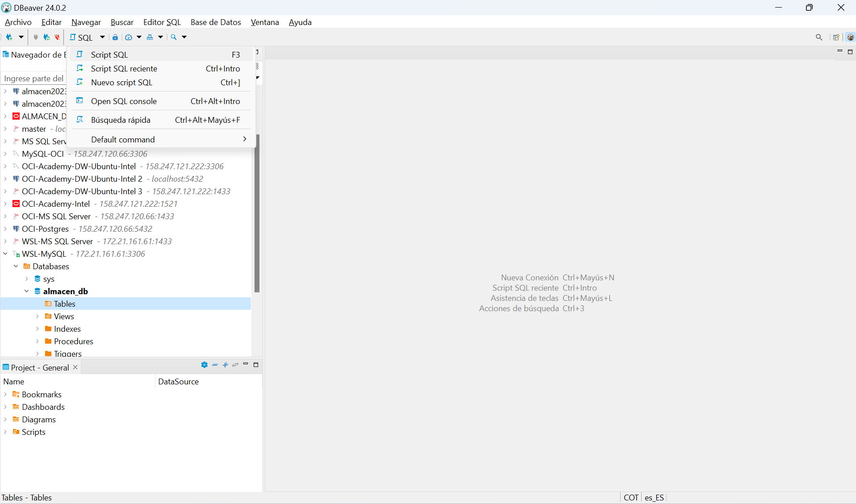Click the Reconnect plug icon with green arrows
The image size is (856, 504).
point(46,37)
